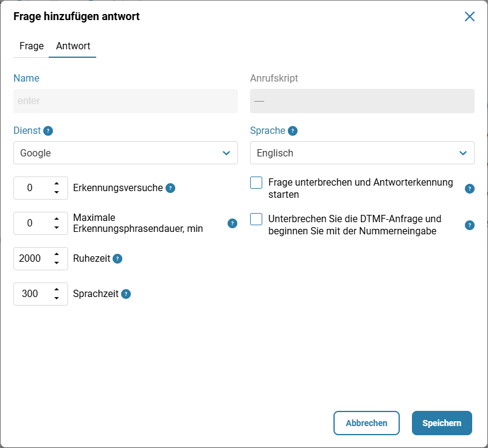Image resolution: width=488 pixels, height=448 pixels.
Task: Click help icon next to Dienst
Action: 48,131
